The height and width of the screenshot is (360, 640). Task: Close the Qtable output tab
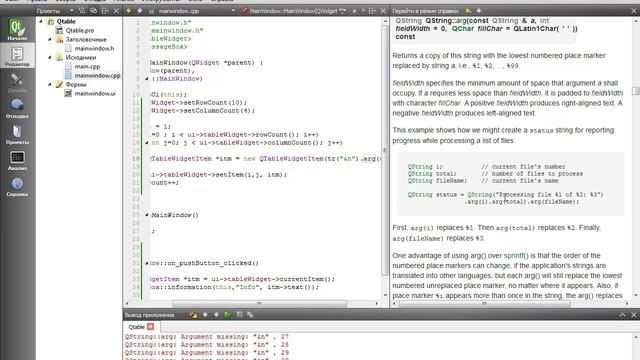click(x=151, y=327)
